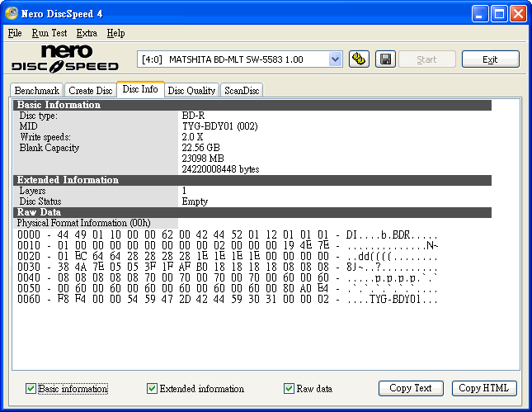The width and height of the screenshot is (532, 412).
Task: Click the value 24220008448 bytes
Action: tap(220, 169)
